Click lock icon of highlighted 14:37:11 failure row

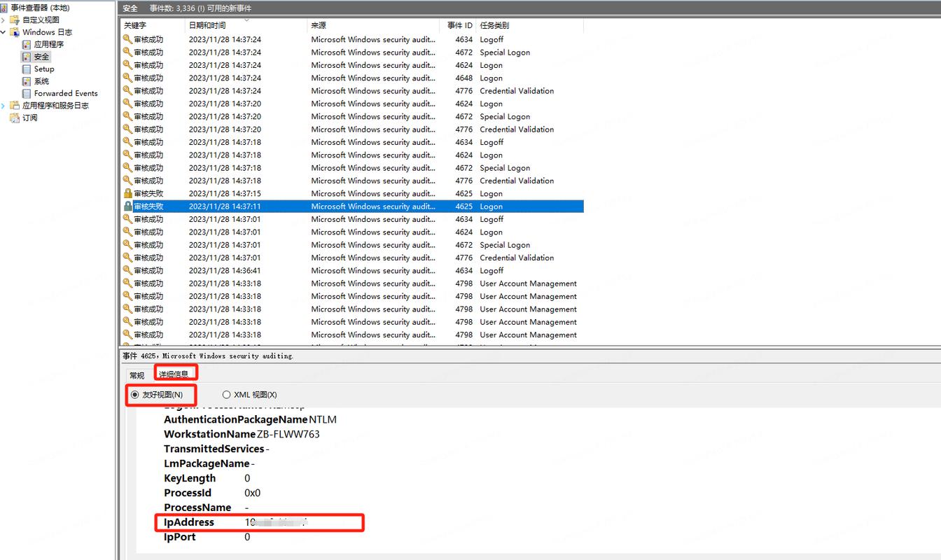click(127, 206)
